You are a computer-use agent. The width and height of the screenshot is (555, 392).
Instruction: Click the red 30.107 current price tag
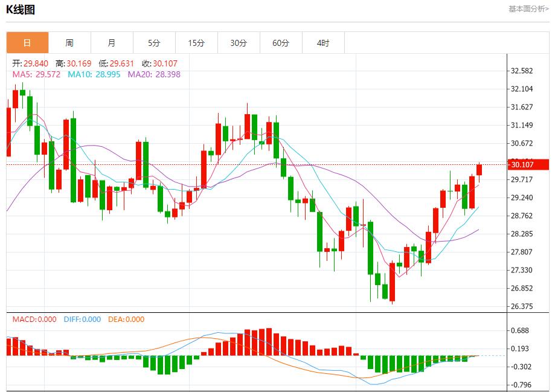point(528,164)
